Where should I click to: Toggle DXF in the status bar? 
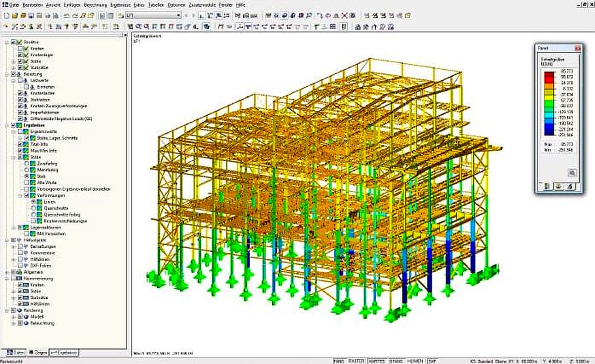coord(432,361)
